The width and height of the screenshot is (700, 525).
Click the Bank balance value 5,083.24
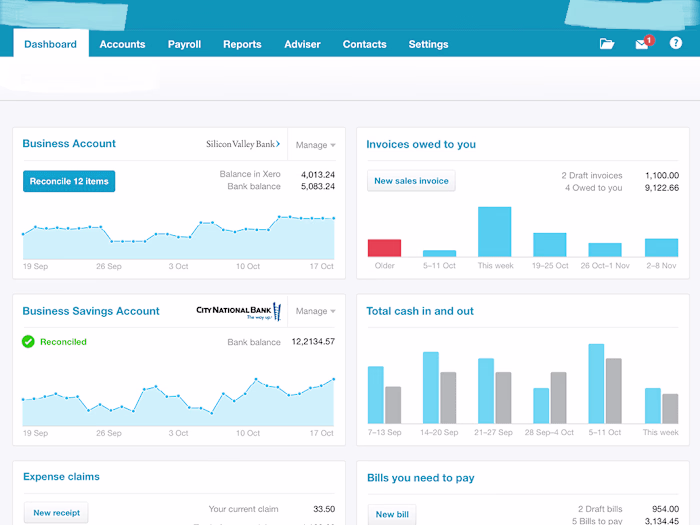[x=318, y=187]
